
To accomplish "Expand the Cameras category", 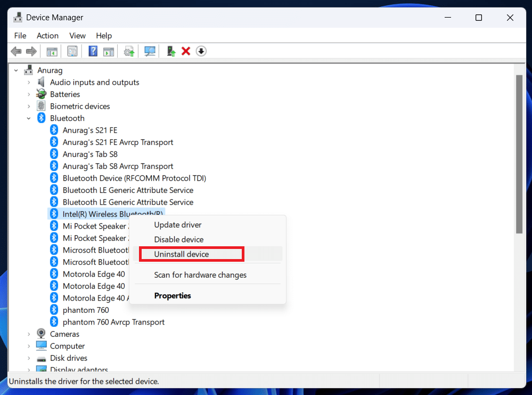I will pyautogui.click(x=29, y=334).
